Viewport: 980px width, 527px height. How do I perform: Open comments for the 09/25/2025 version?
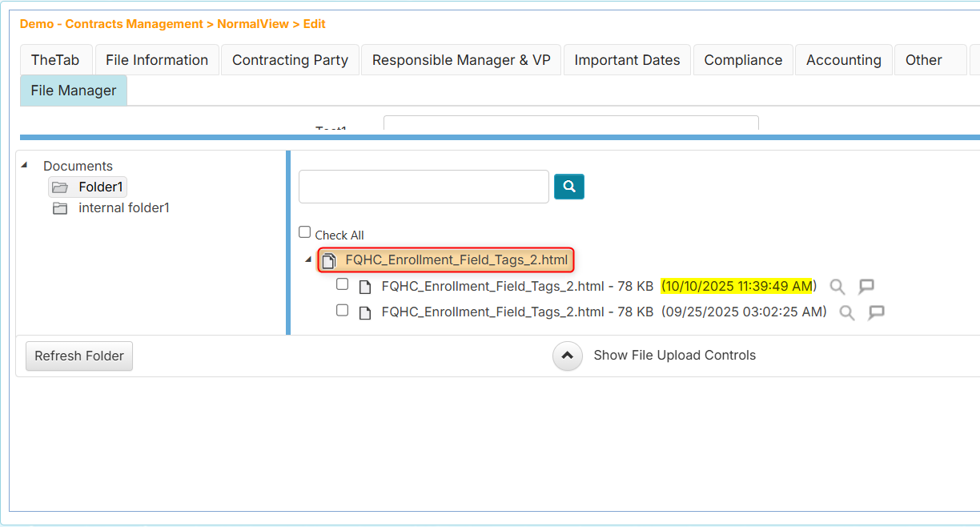tap(876, 312)
